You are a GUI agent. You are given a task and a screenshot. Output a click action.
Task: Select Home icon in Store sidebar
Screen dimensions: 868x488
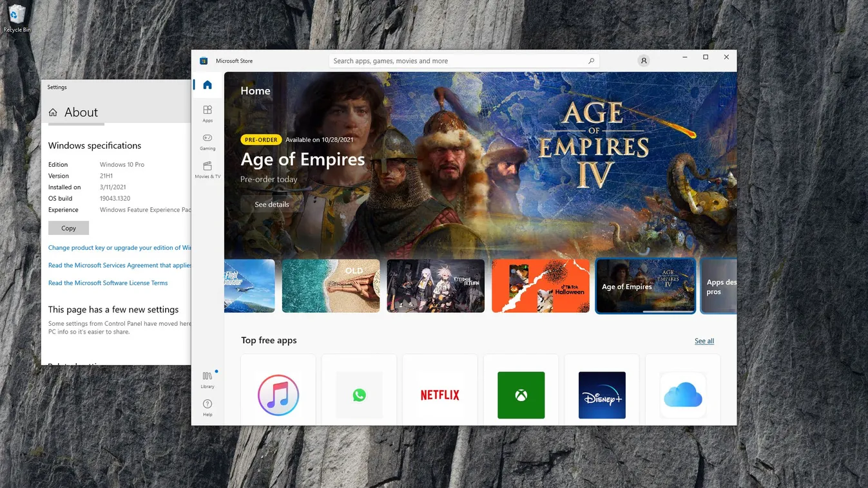point(207,85)
